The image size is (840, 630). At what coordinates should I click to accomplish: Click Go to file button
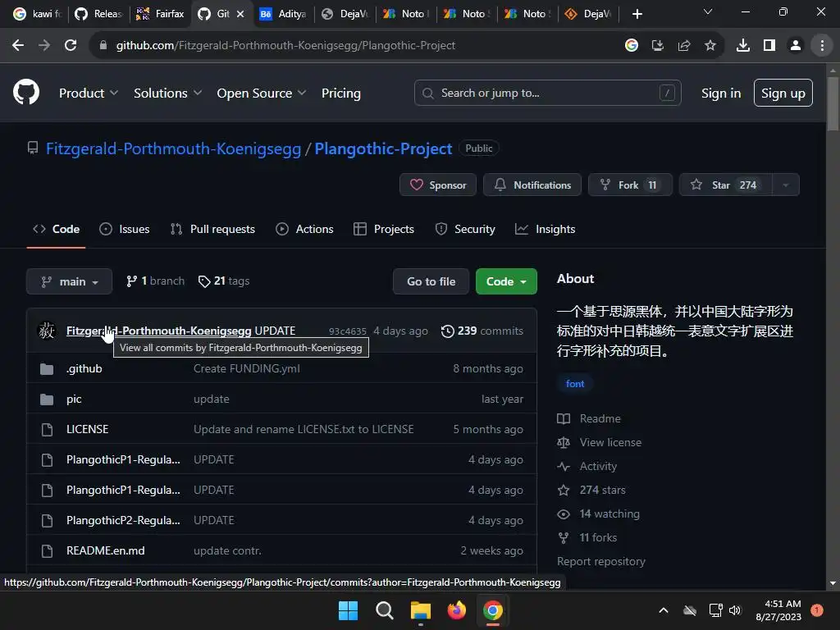(431, 281)
